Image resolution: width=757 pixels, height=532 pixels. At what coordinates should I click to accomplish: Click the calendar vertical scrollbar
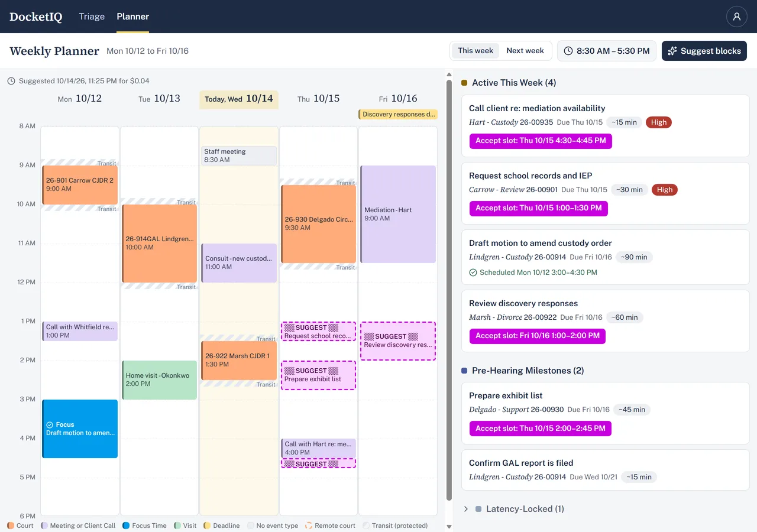coord(449,290)
